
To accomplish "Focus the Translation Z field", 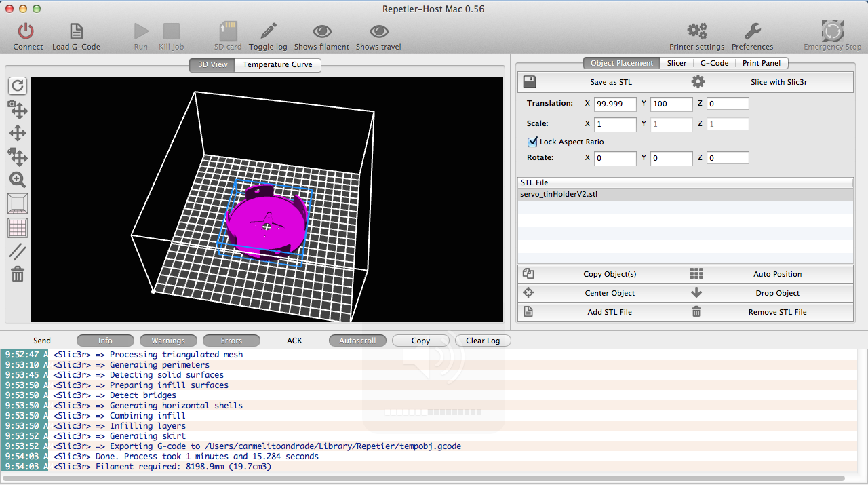I will [x=728, y=104].
